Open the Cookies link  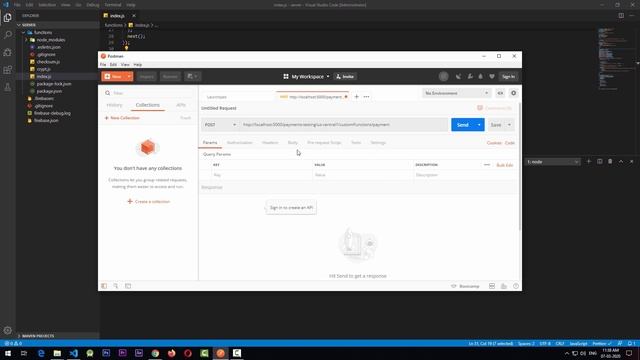[494, 143]
